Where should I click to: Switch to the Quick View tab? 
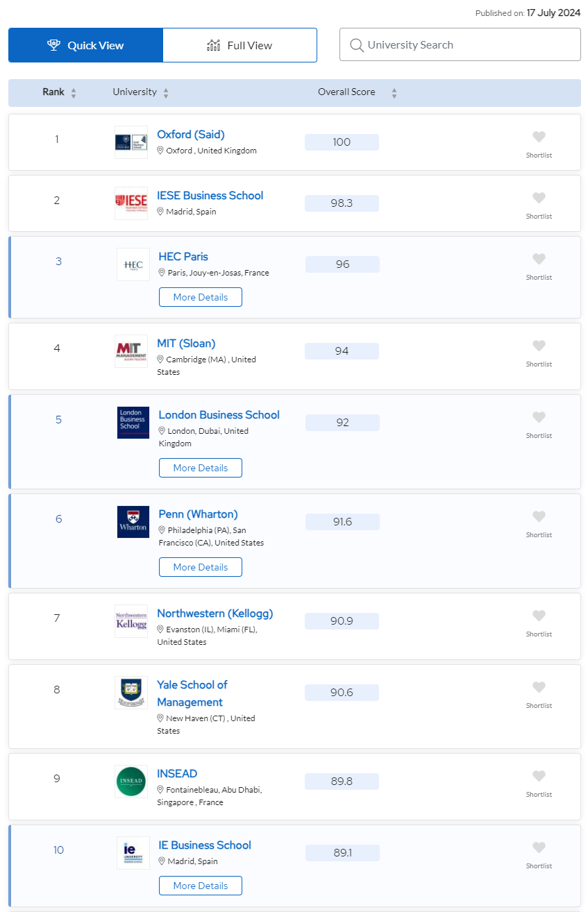coord(86,45)
